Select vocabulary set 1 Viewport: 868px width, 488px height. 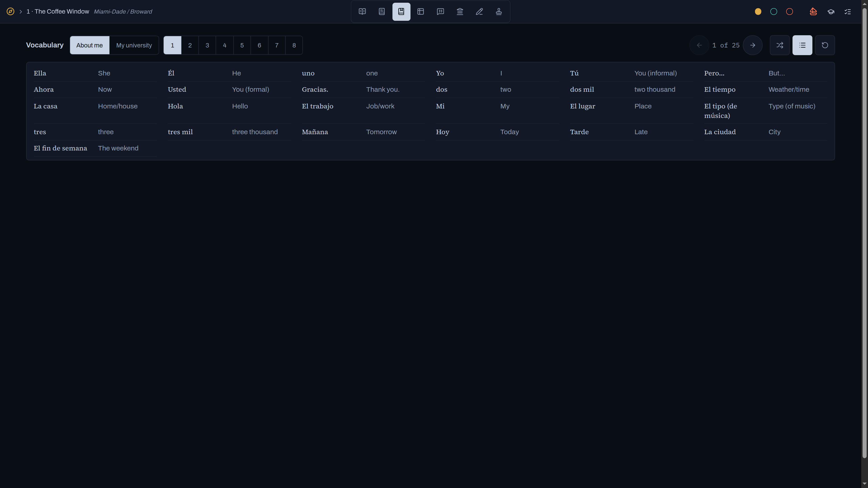point(172,45)
